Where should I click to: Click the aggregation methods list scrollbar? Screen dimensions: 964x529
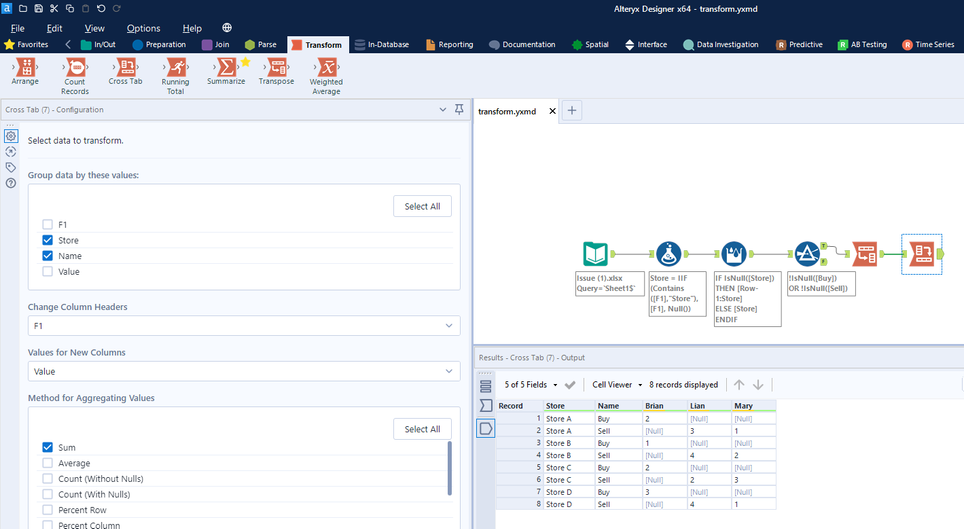click(449, 468)
